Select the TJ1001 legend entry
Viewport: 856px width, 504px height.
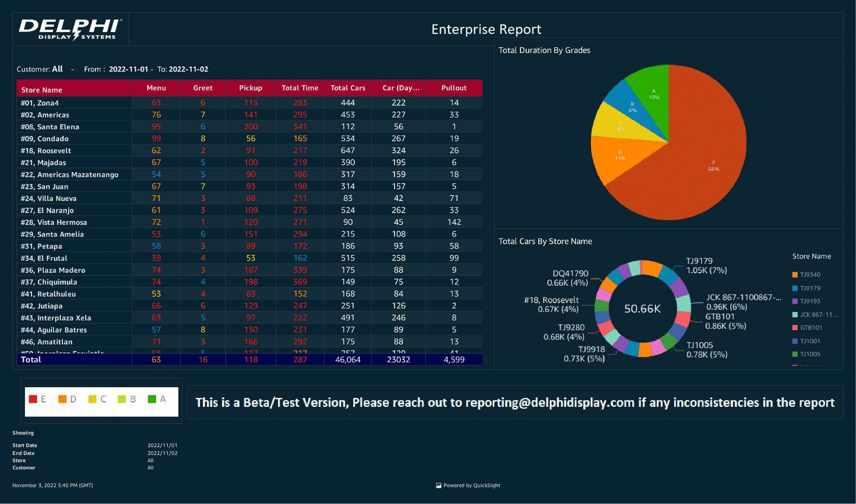tap(806, 341)
